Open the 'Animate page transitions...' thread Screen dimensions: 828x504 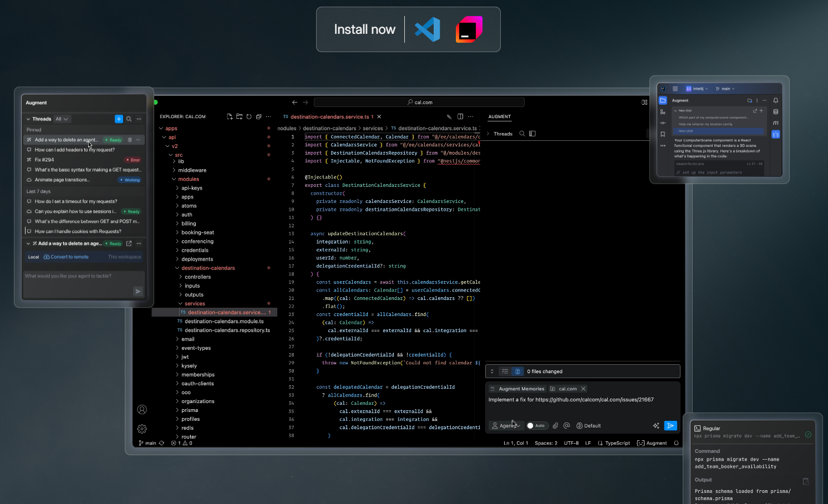pos(84,180)
